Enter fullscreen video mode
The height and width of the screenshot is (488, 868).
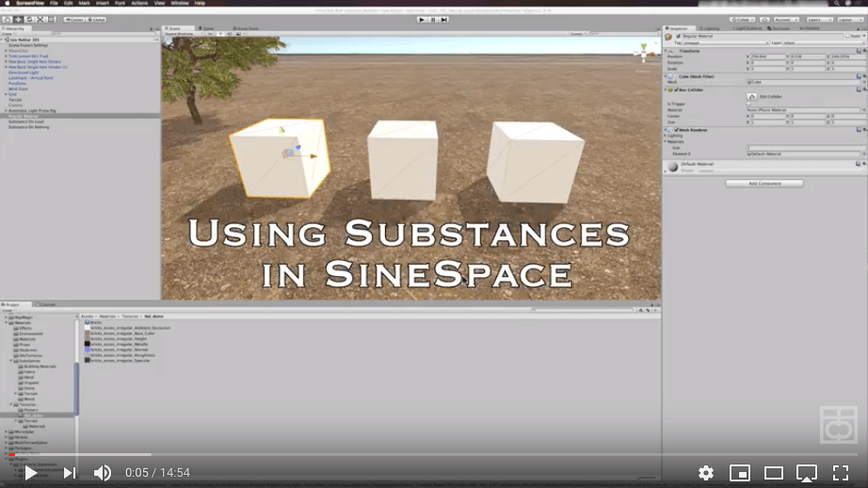[841, 473]
